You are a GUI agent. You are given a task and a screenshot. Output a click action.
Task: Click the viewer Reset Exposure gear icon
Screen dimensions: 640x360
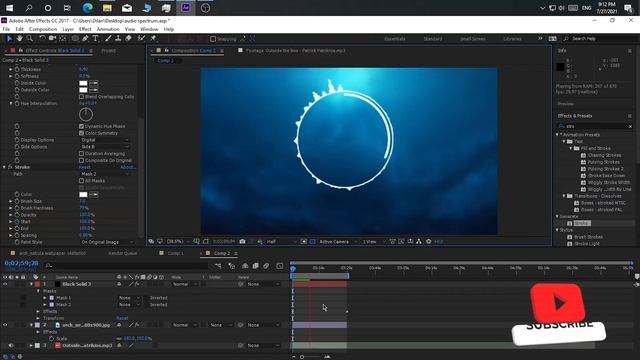click(429, 242)
